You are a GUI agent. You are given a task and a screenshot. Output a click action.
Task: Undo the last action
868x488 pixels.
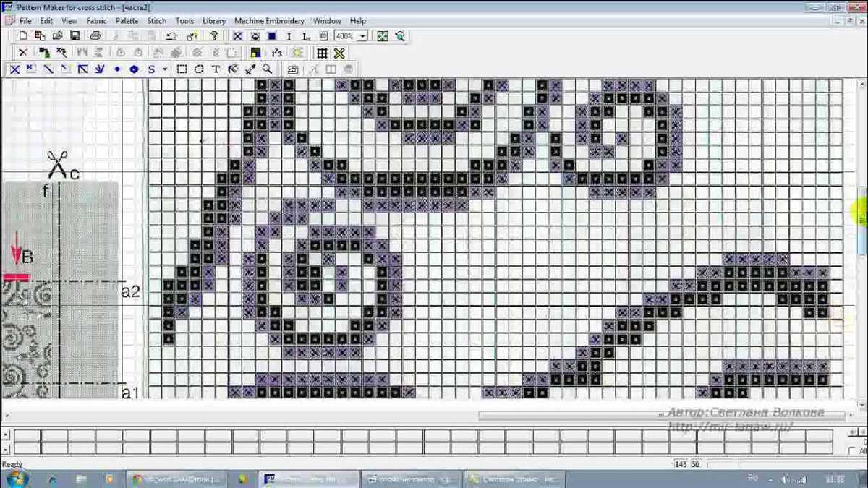click(171, 36)
